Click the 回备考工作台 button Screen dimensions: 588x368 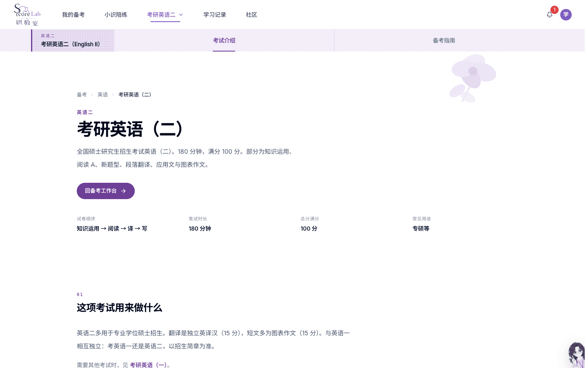point(106,191)
